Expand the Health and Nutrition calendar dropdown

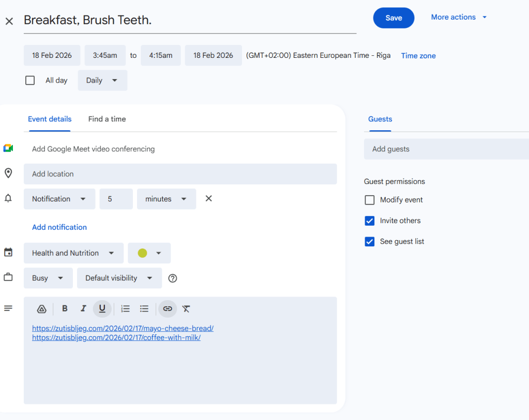point(73,253)
